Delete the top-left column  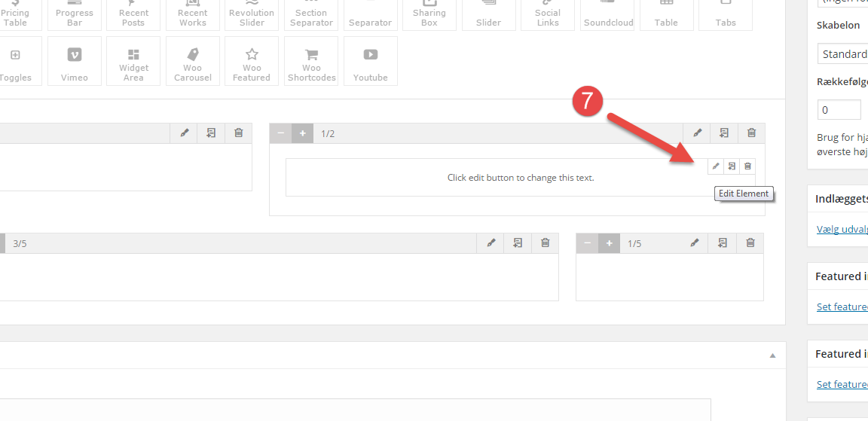tap(239, 133)
